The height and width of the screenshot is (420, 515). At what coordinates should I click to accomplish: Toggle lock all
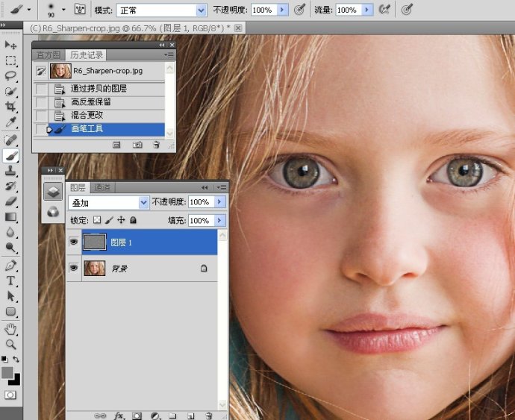(x=133, y=219)
